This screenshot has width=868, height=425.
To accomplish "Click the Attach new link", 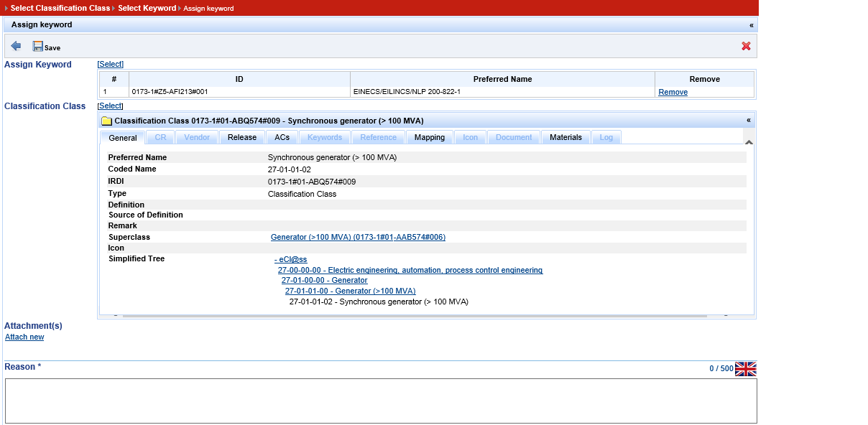I will tap(24, 337).
